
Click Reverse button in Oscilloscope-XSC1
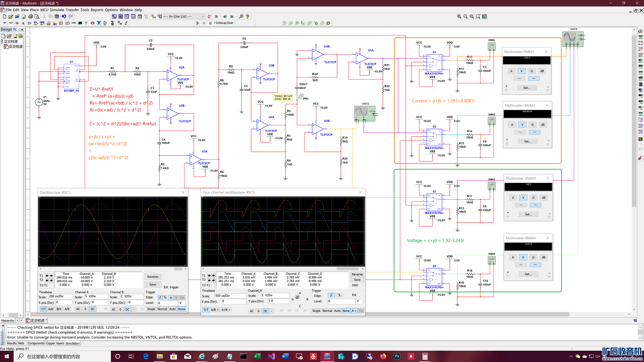[153, 277]
